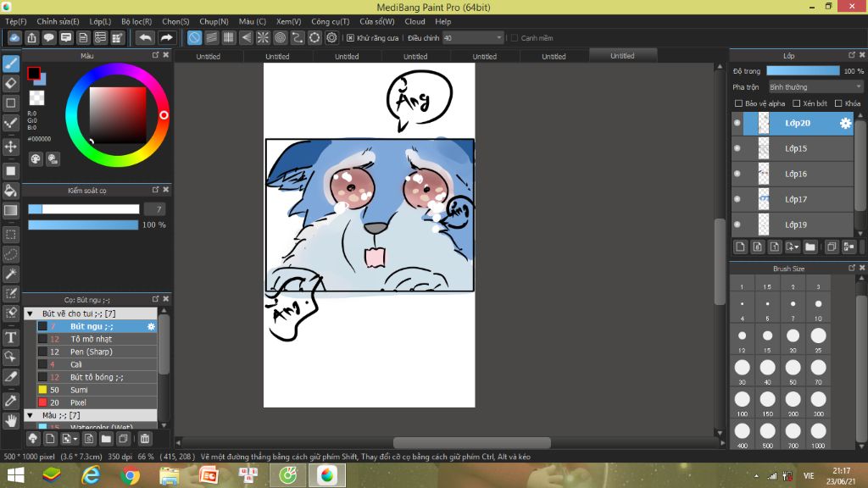The height and width of the screenshot is (488, 868).
Task: Select the Tô mờ nhạt brush
Action: coord(97,339)
